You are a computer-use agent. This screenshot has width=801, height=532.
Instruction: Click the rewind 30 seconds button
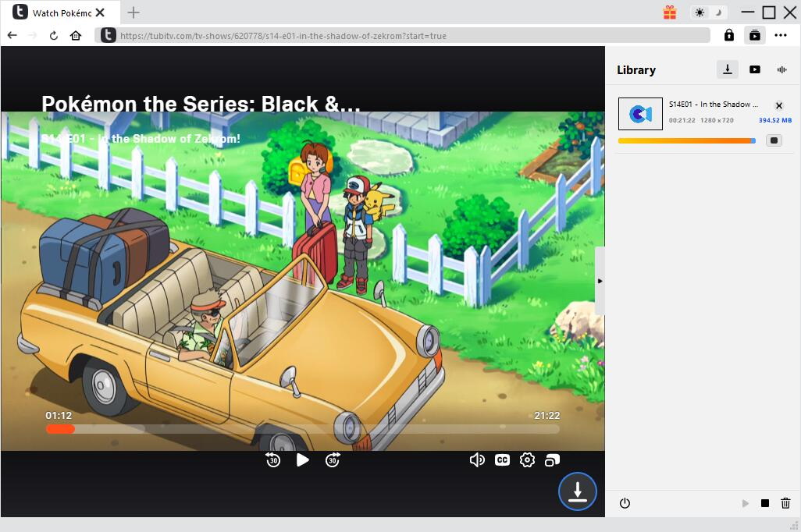(272, 460)
